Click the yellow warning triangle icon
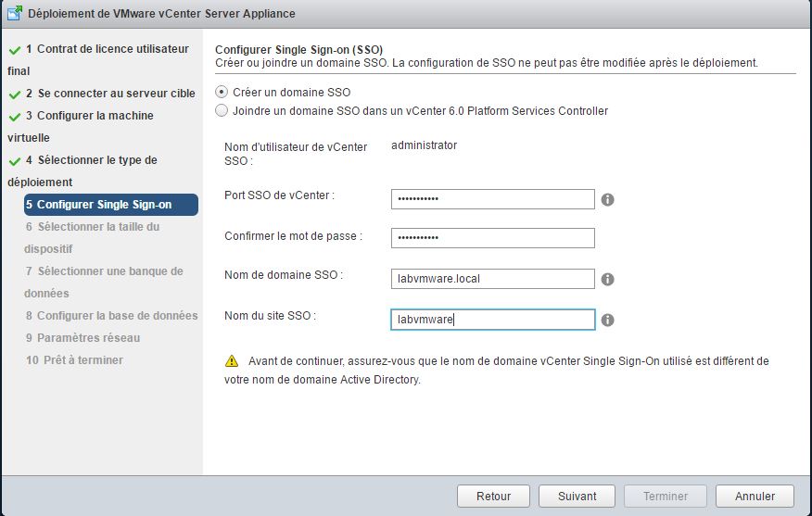The width and height of the screenshot is (812, 516). tap(232, 360)
